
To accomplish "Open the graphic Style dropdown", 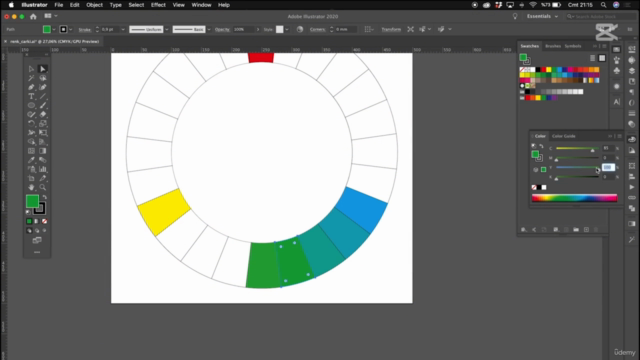I will [x=287, y=29].
